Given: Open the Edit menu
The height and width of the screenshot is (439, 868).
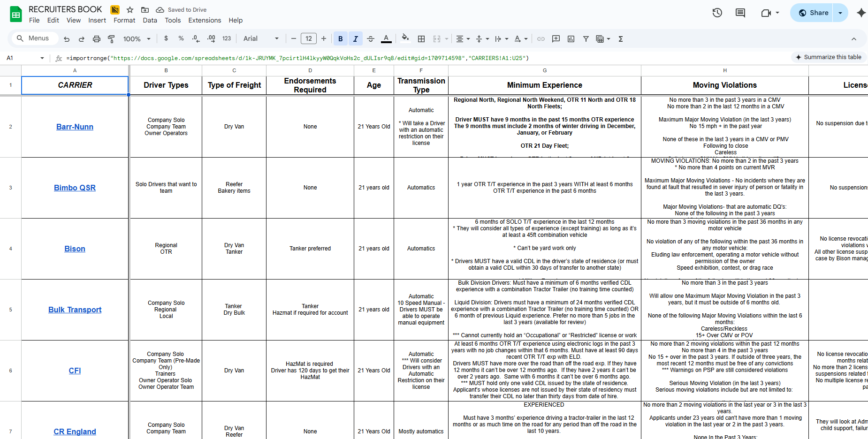Looking at the screenshot, I should (x=53, y=20).
